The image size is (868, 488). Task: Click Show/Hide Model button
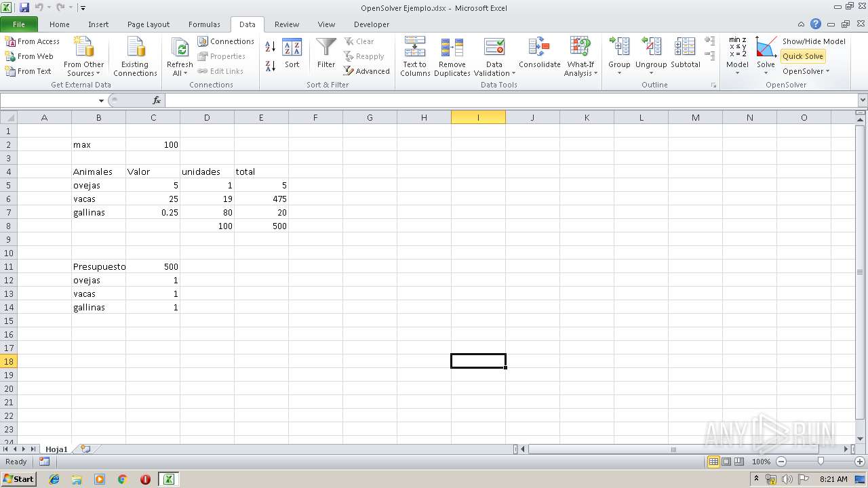(x=814, y=41)
